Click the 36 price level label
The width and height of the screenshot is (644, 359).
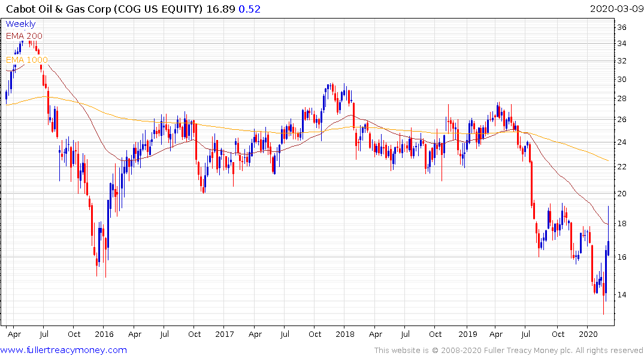pyautogui.click(x=622, y=28)
